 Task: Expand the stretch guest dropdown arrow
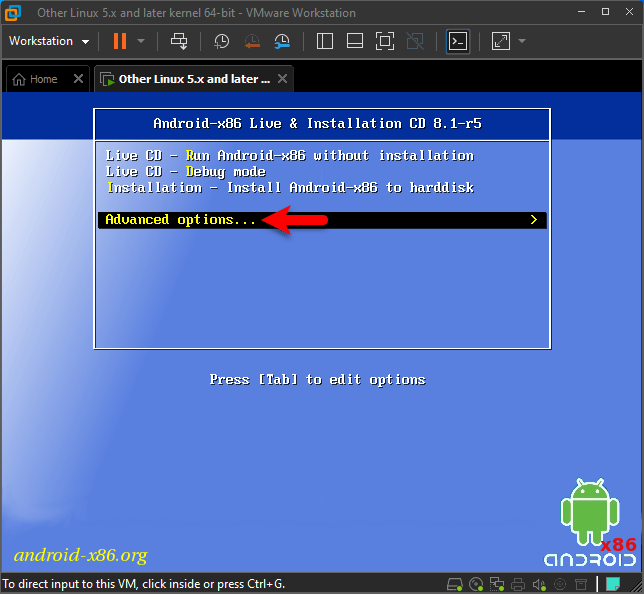point(522,41)
